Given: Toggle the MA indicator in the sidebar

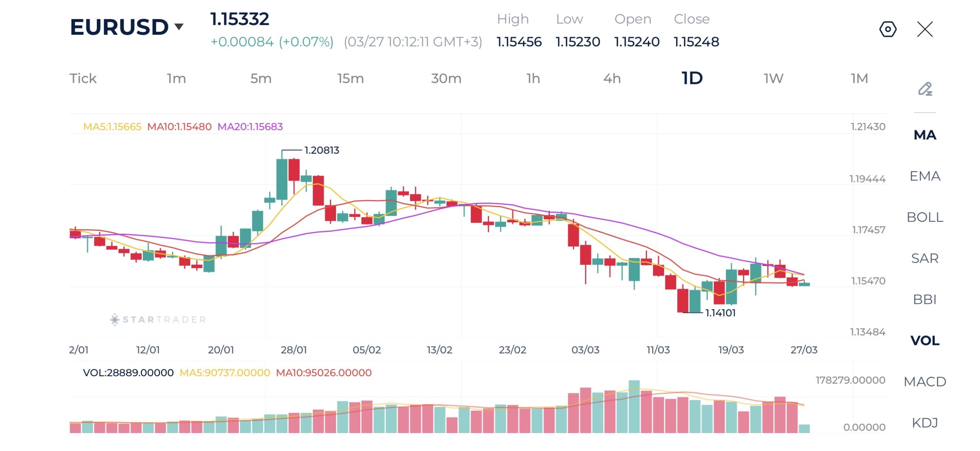Looking at the screenshot, I should (x=926, y=135).
